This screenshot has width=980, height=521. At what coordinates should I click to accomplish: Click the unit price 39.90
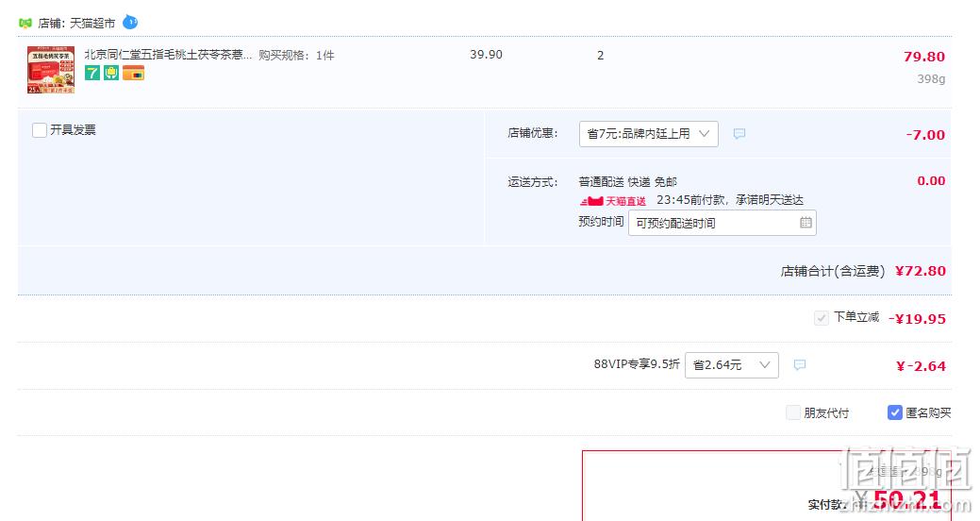tap(487, 55)
